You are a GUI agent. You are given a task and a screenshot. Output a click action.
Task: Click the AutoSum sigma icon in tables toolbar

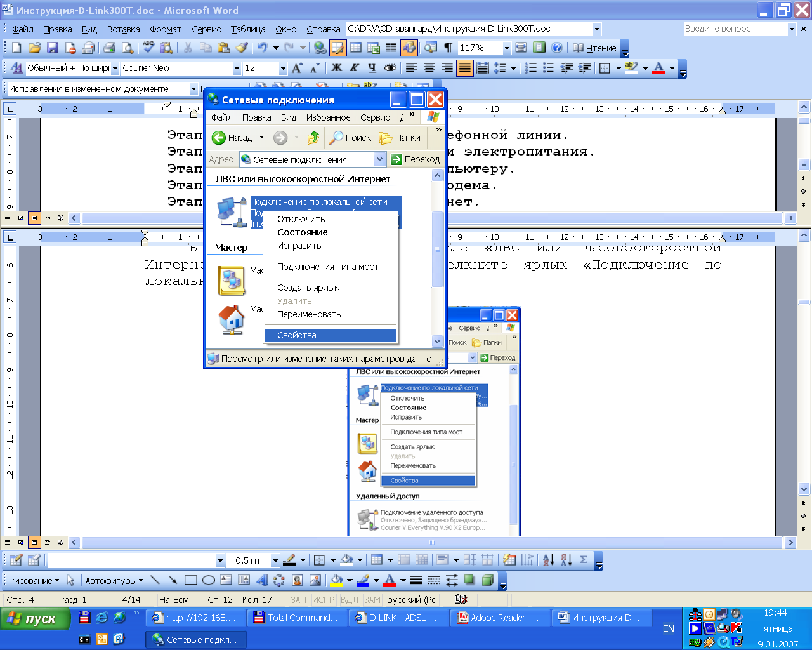(x=584, y=560)
